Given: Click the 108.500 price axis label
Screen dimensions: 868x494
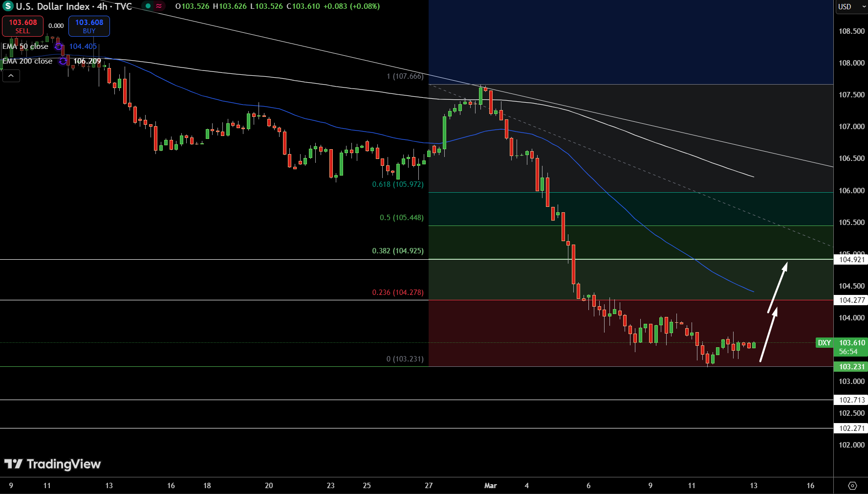Looking at the screenshot, I should tap(851, 31).
